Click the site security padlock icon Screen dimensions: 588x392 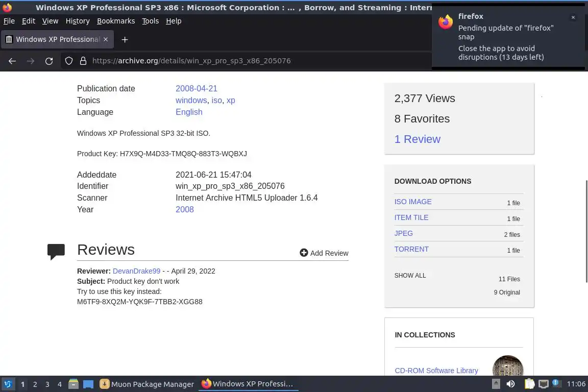[83, 61]
